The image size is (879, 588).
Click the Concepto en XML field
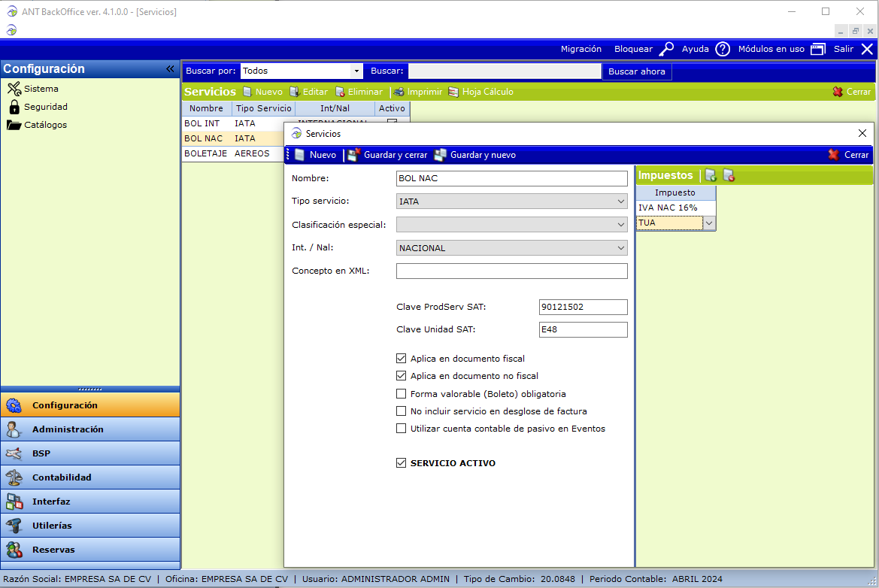coord(511,271)
